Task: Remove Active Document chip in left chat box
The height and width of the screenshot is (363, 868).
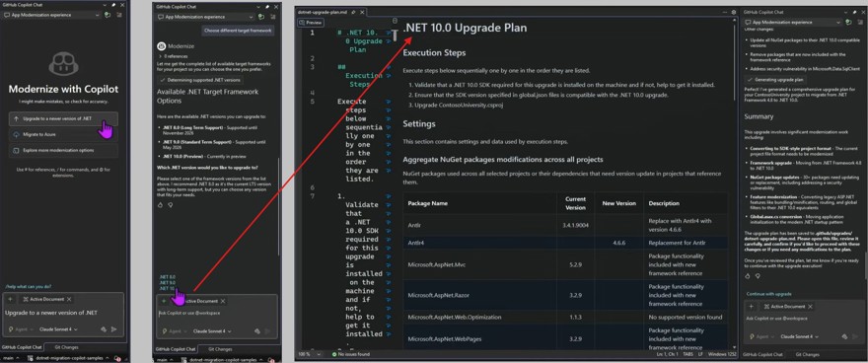Action: pos(69,299)
